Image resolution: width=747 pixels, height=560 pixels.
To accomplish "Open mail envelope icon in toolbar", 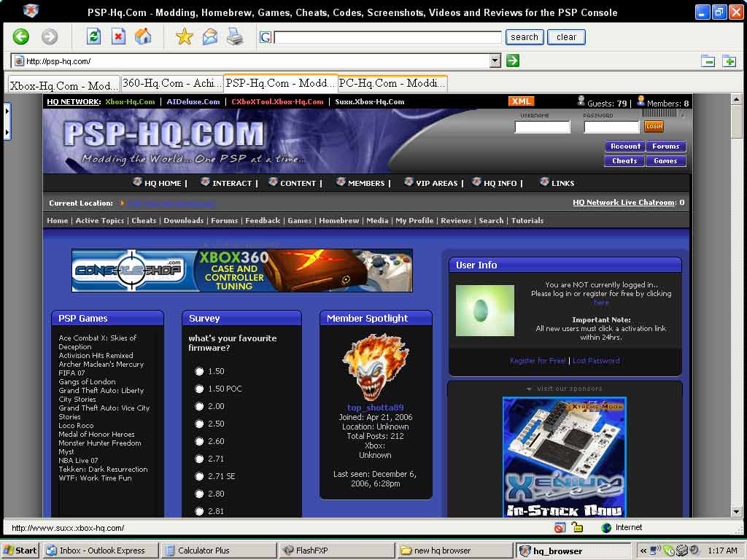I will 209,36.
